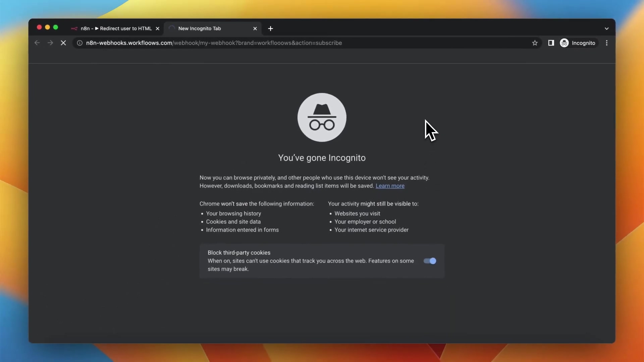
Task: Select the New Incognito Tab tab
Action: [x=213, y=28]
